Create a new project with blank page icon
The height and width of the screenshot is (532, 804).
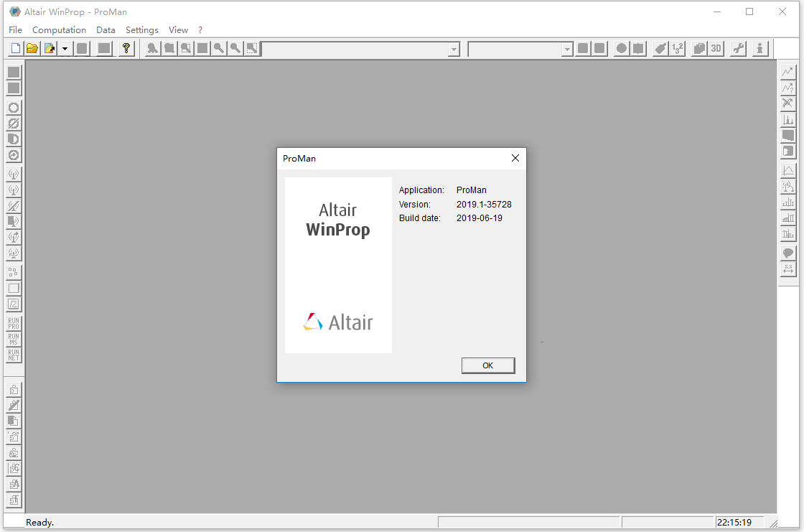click(15, 49)
